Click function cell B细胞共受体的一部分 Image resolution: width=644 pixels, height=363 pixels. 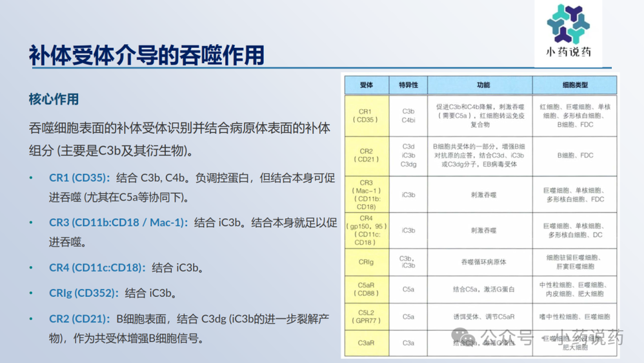click(480, 156)
